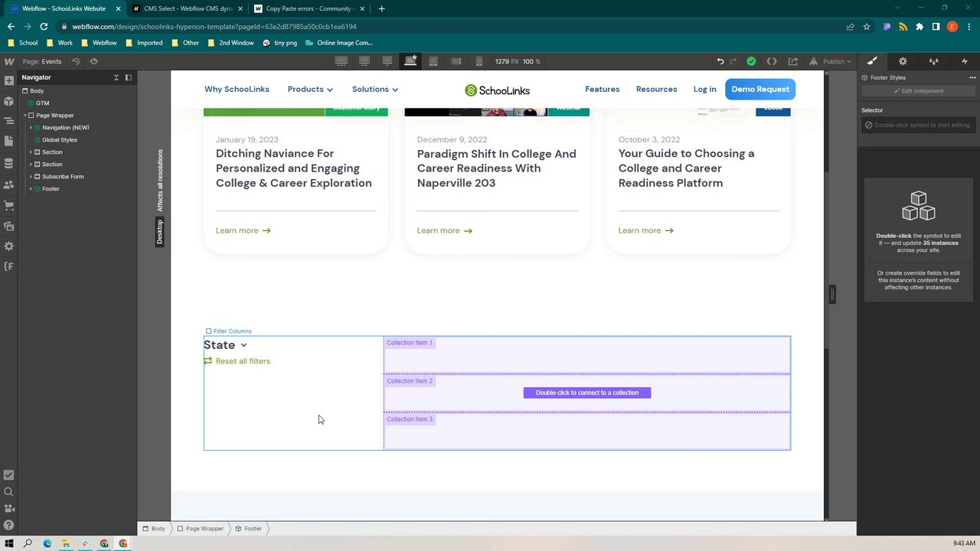
Task: Redo the last Designer change
Action: point(733,61)
